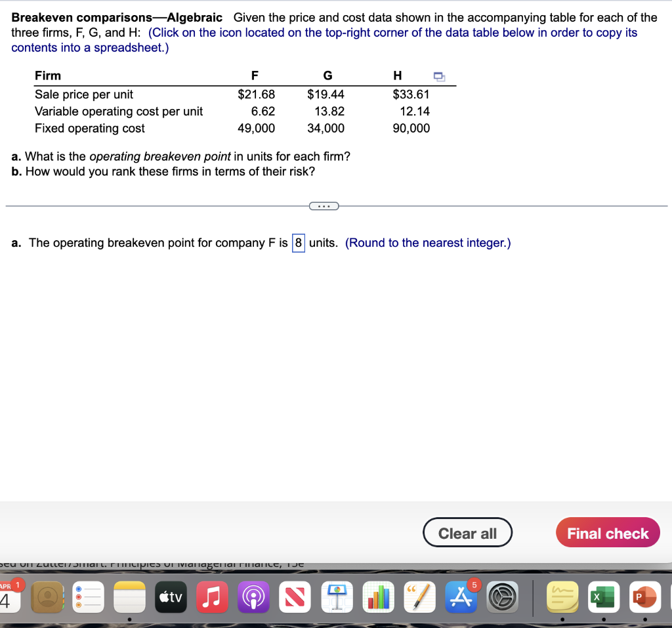672x628 pixels.
Task: Open the Apple TV app
Action: click(171, 597)
